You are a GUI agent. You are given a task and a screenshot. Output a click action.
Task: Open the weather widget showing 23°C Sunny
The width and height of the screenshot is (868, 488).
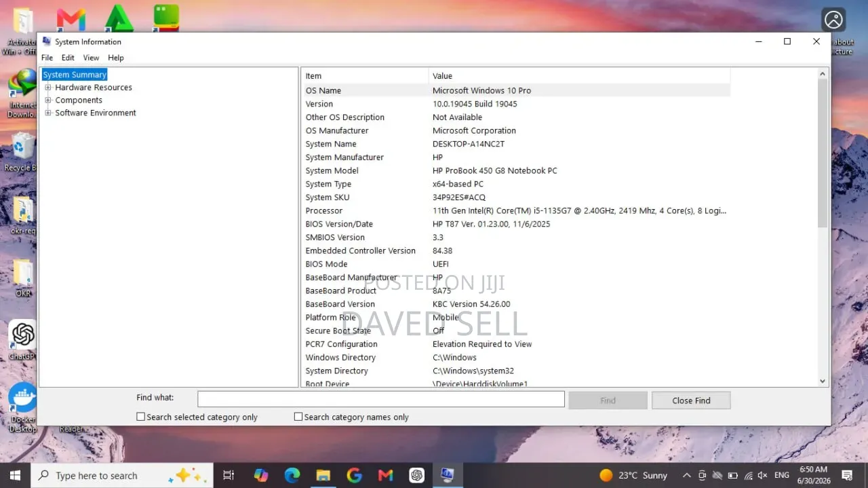[x=634, y=475]
